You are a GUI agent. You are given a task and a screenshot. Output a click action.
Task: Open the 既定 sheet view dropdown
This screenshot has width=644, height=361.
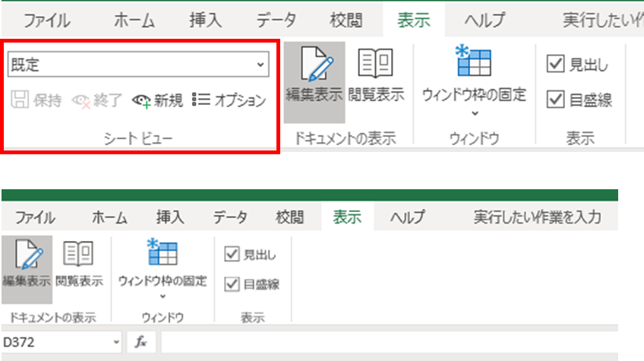click(x=138, y=64)
